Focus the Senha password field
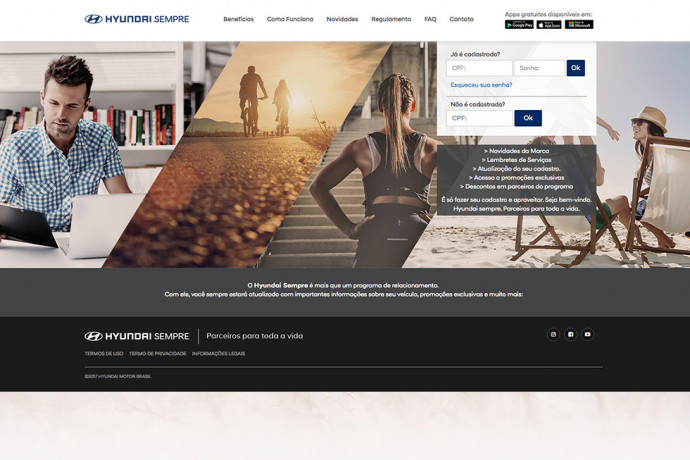Screen dimensions: 690x460 tap(539, 68)
